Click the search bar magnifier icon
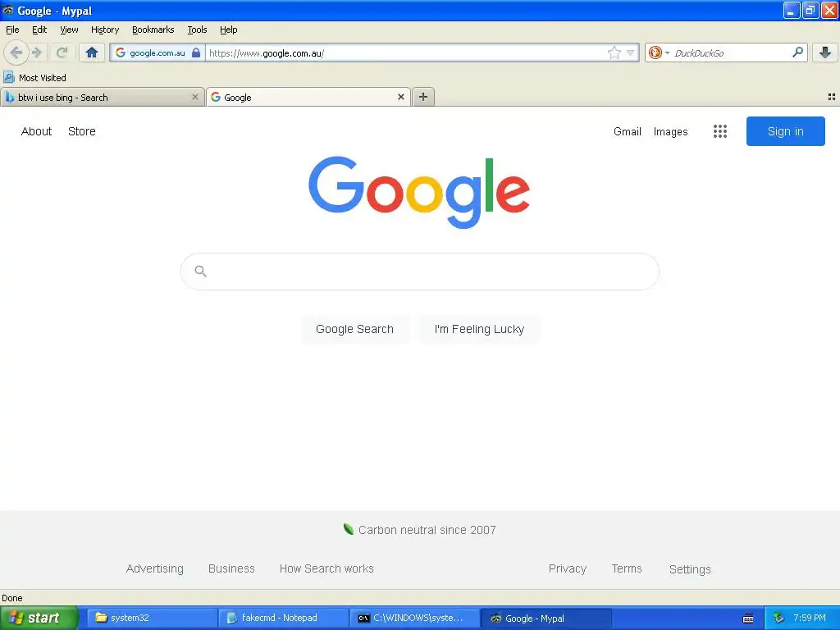The image size is (840, 630). [x=797, y=52]
